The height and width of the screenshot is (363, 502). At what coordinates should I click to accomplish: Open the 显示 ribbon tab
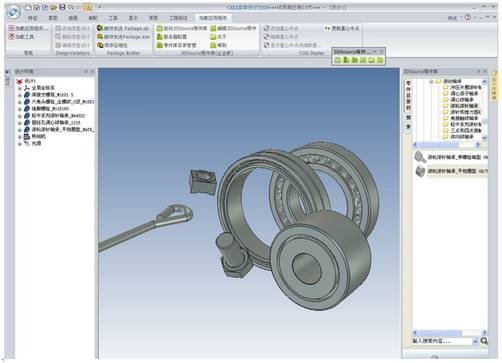tap(133, 18)
